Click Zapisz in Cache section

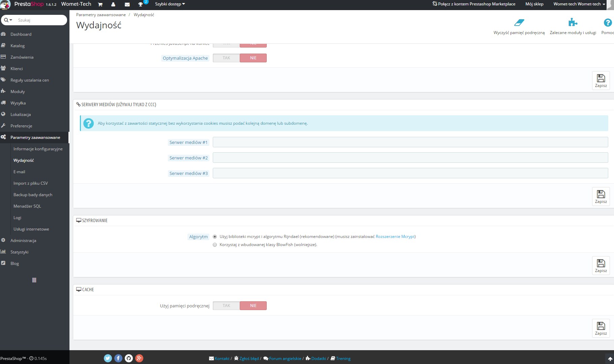click(x=601, y=328)
